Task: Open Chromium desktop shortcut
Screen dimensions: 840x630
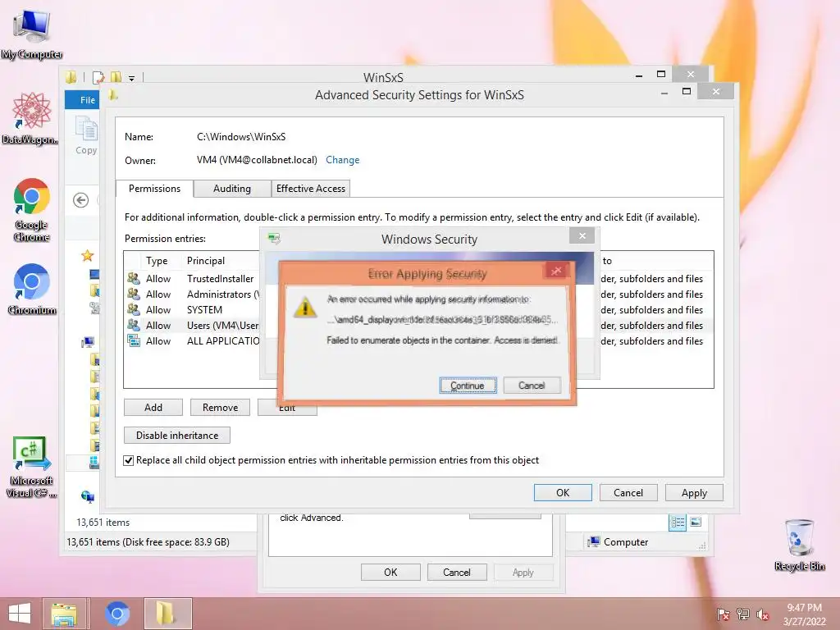Action: click(x=32, y=289)
